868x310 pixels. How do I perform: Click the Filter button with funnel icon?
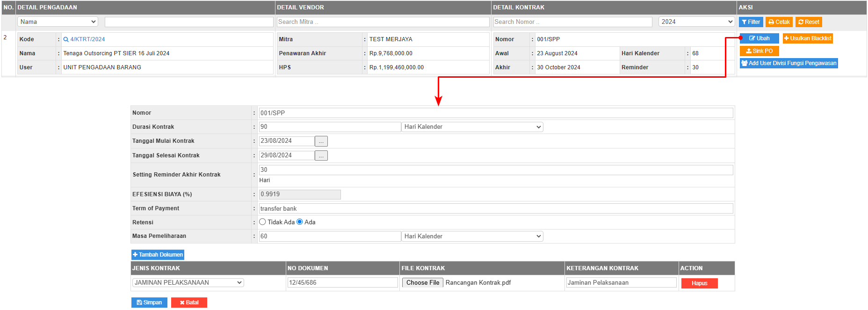[751, 22]
